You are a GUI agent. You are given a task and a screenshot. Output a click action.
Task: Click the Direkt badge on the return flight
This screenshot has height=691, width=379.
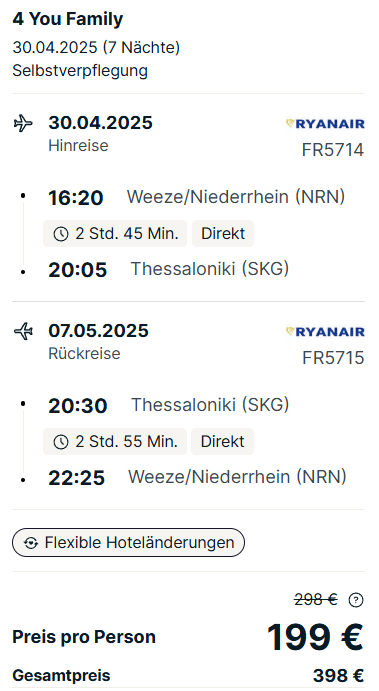click(223, 441)
